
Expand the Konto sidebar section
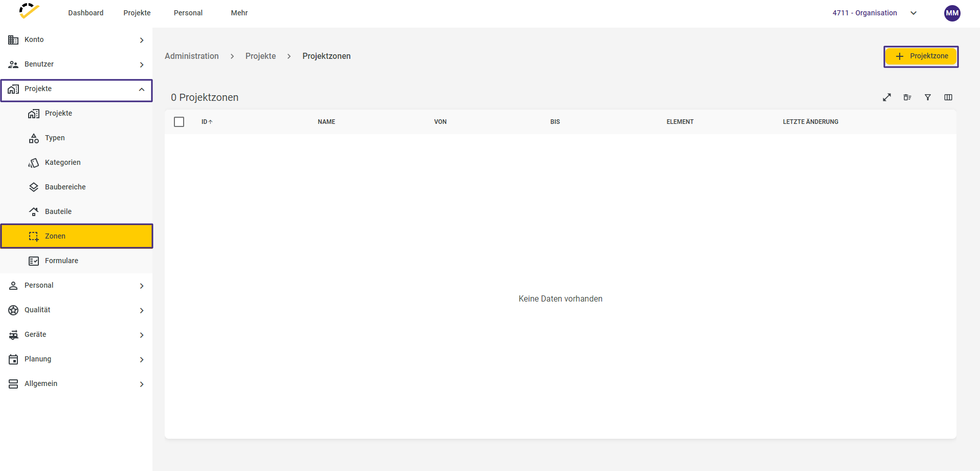tap(76, 39)
